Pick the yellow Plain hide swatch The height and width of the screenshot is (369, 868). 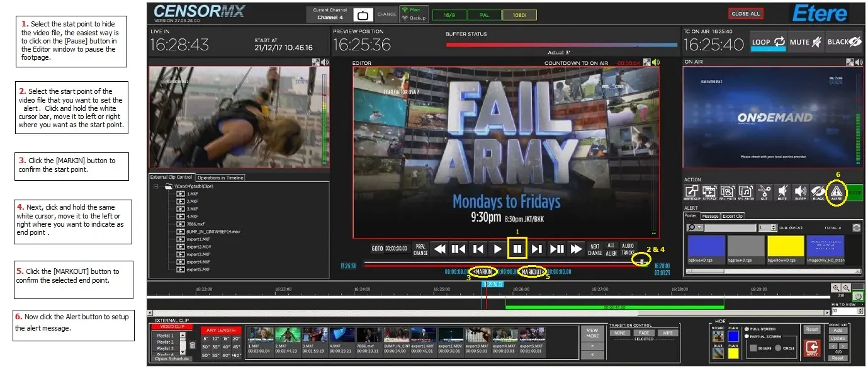click(x=733, y=353)
